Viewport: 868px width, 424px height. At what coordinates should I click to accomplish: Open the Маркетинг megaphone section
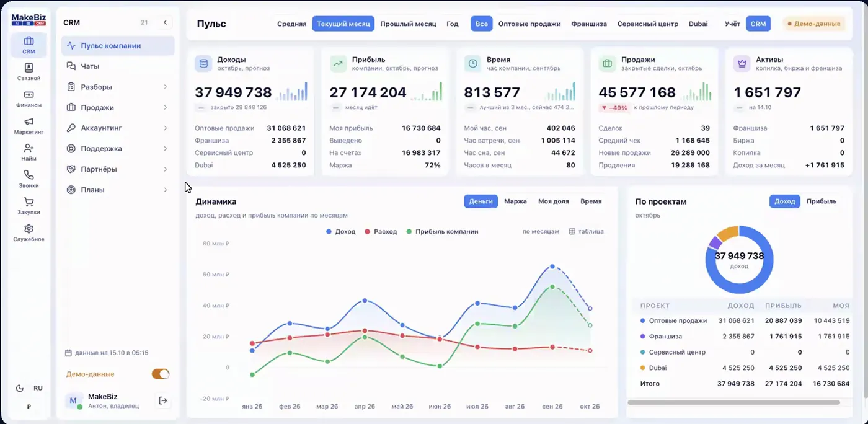click(29, 126)
